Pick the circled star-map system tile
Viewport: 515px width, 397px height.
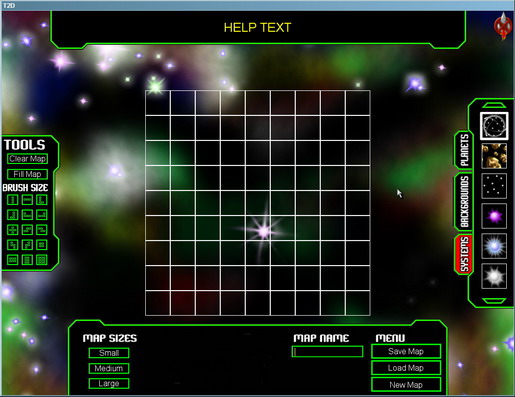click(494, 126)
